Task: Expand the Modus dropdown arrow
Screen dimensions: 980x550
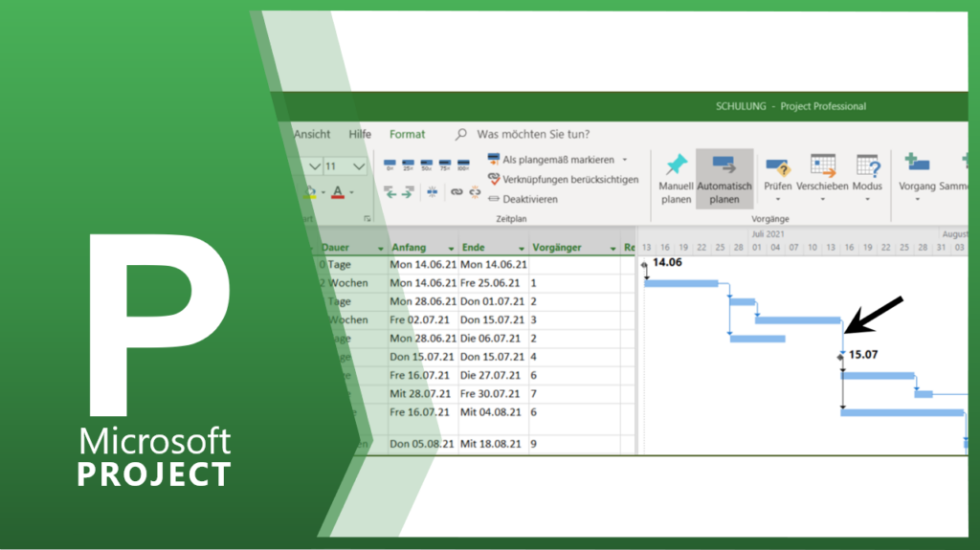Action: point(867,199)
